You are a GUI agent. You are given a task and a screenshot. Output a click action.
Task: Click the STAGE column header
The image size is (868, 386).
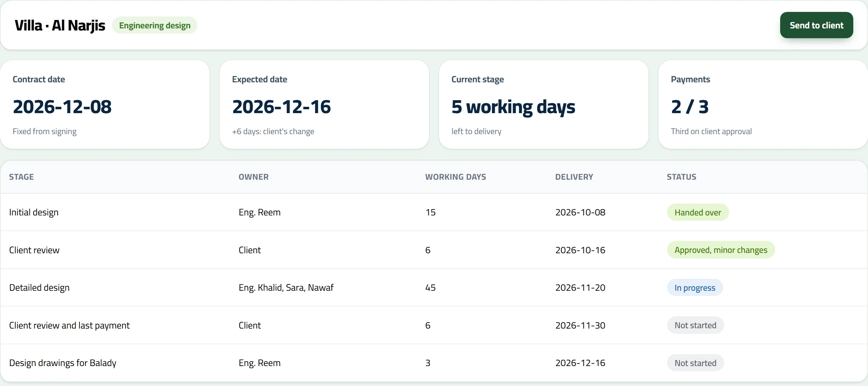21,177
